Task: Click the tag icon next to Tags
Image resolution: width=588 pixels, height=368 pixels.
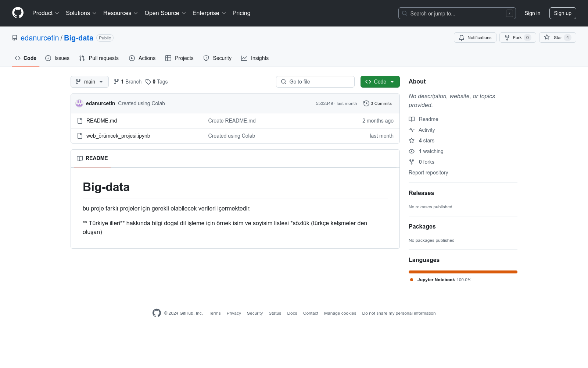Action: point(148,82)
